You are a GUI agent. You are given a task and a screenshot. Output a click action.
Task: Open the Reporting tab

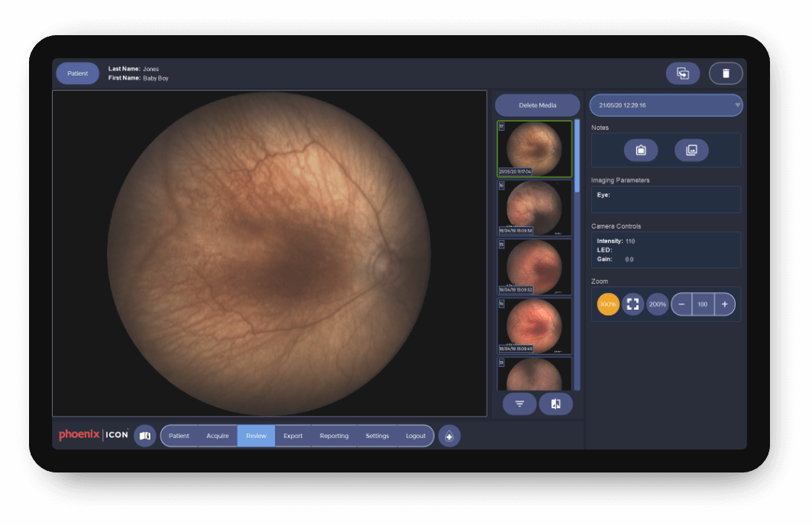tap(334, 435)
